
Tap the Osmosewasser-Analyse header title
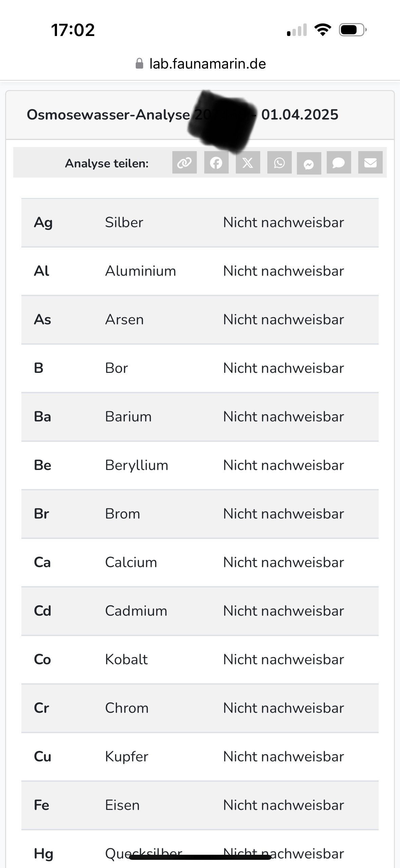click(x=109, y=115)
